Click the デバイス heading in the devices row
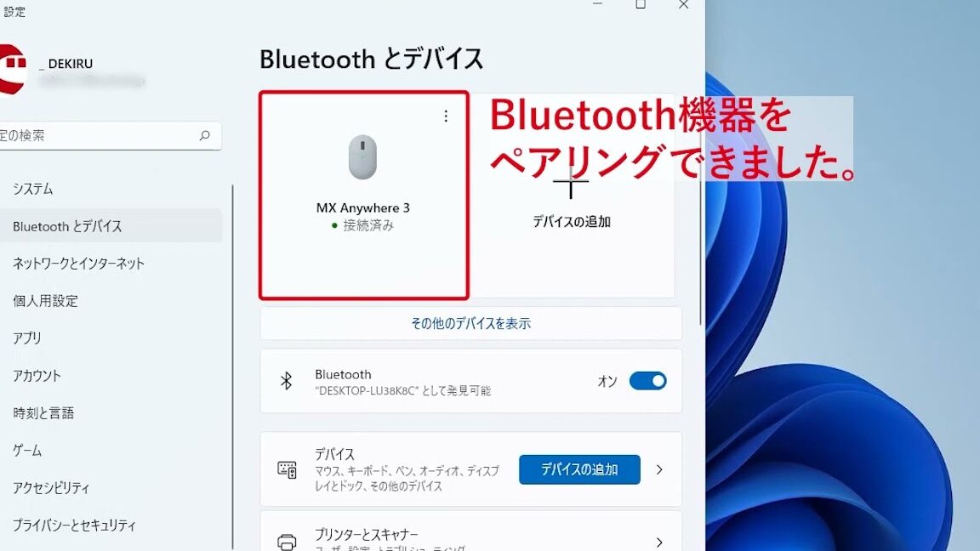Image resolution: width=980 pixels, height=551 pixels. (x=334, y=454)
